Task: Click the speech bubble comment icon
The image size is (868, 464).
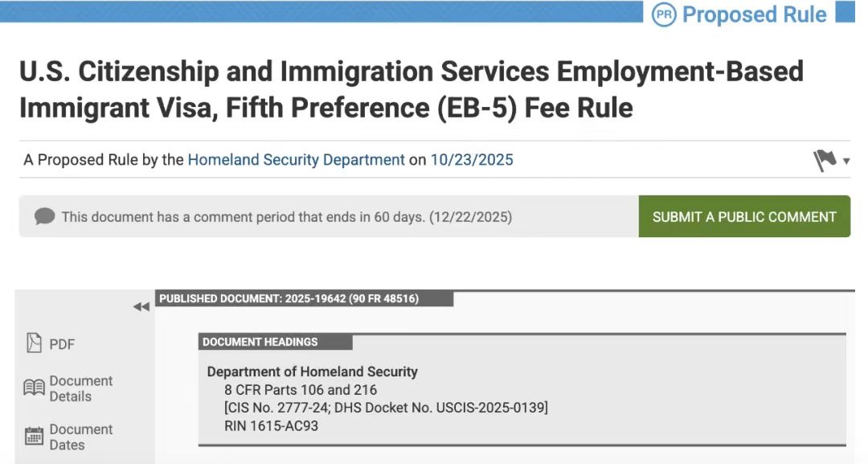Action: coord(45,216)
